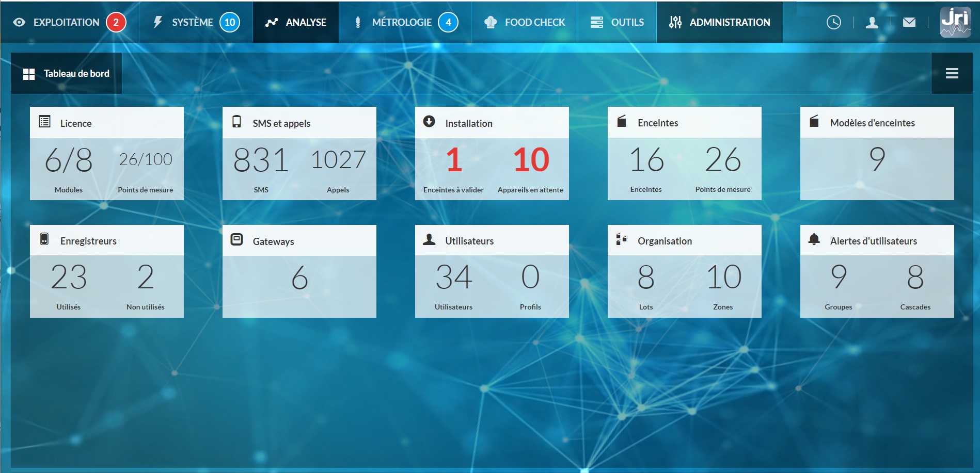Open the Exploitation menu
This screenshot has height=473, width=980.
coord(69,22)
